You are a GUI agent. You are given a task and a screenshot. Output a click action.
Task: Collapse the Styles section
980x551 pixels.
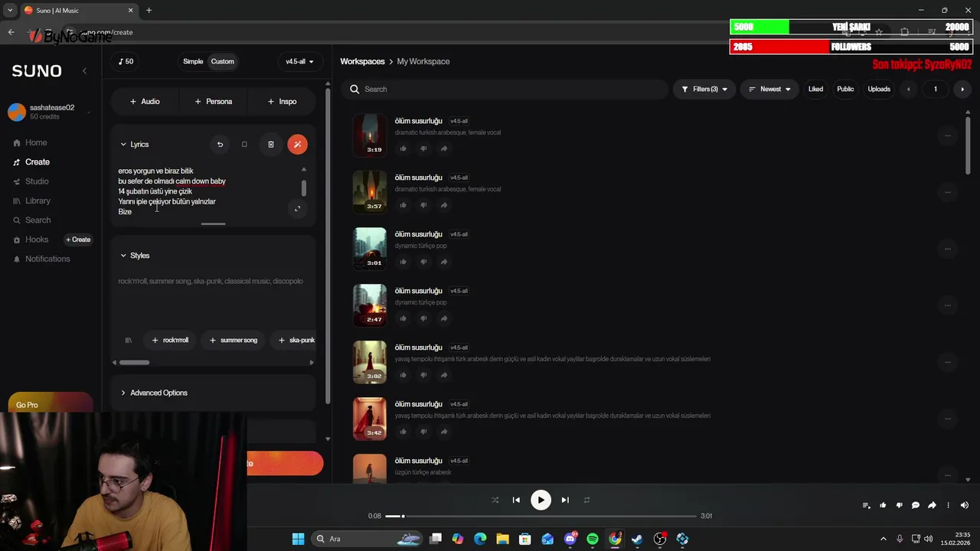tap(134, 256)
